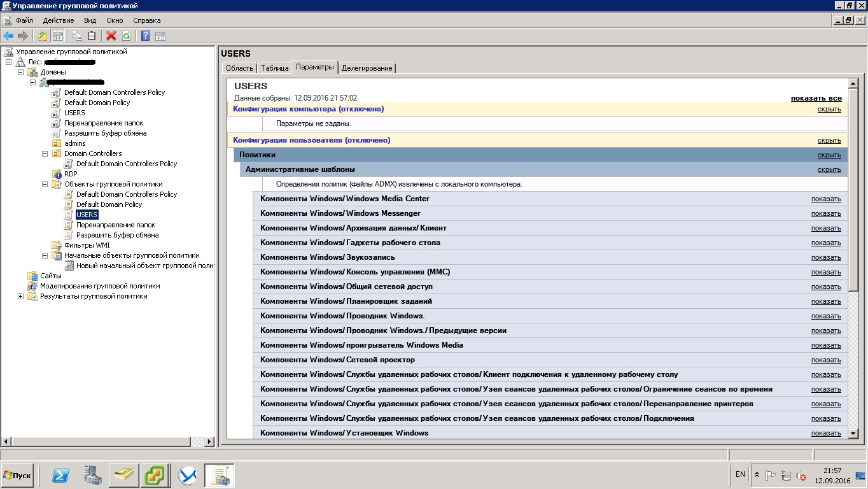Screen dimensions: 868x489
Task: Open the Файл menu
Action: [24, 20]
